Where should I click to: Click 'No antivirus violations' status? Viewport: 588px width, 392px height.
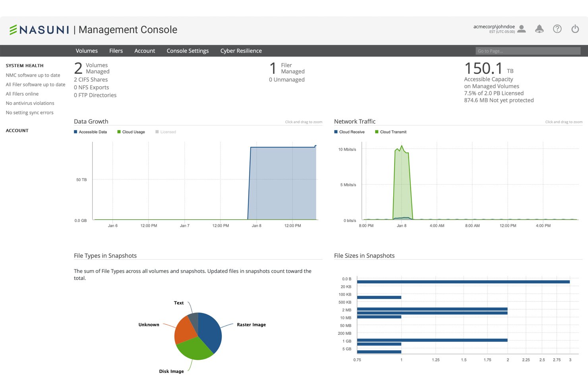[30, 103]
